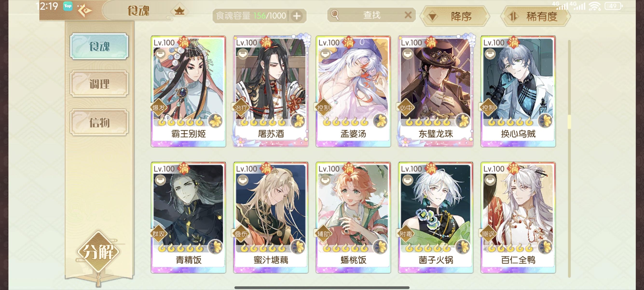The width and height of the screenshot is (644, 290).
Task: Switch to the 信物 tab
Action: click(x=99, y=123)
